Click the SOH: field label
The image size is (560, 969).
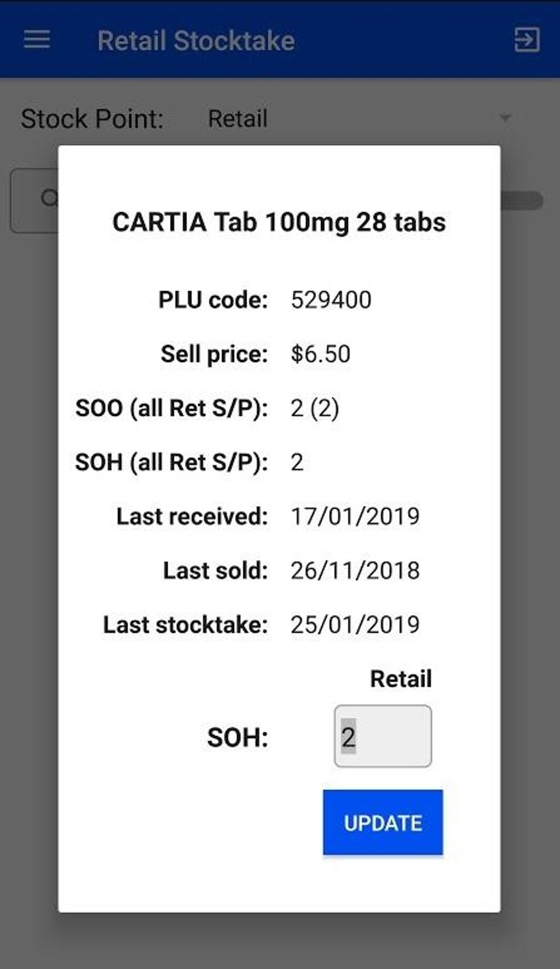[x=237, y=737]
